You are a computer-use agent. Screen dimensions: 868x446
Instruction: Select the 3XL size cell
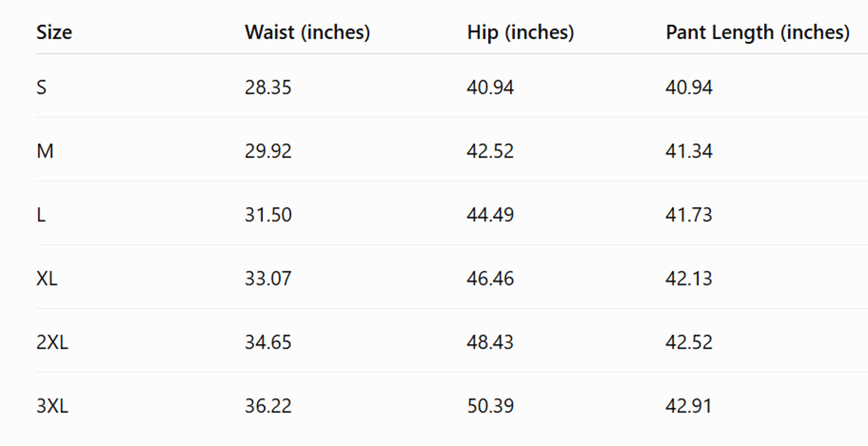tap(52, 406)
